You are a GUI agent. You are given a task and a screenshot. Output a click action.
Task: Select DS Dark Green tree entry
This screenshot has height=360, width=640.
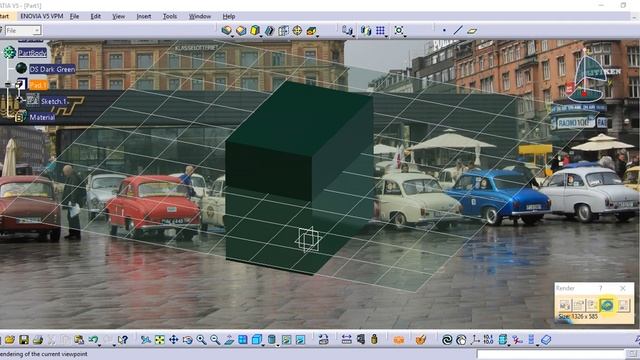[52, 69]
